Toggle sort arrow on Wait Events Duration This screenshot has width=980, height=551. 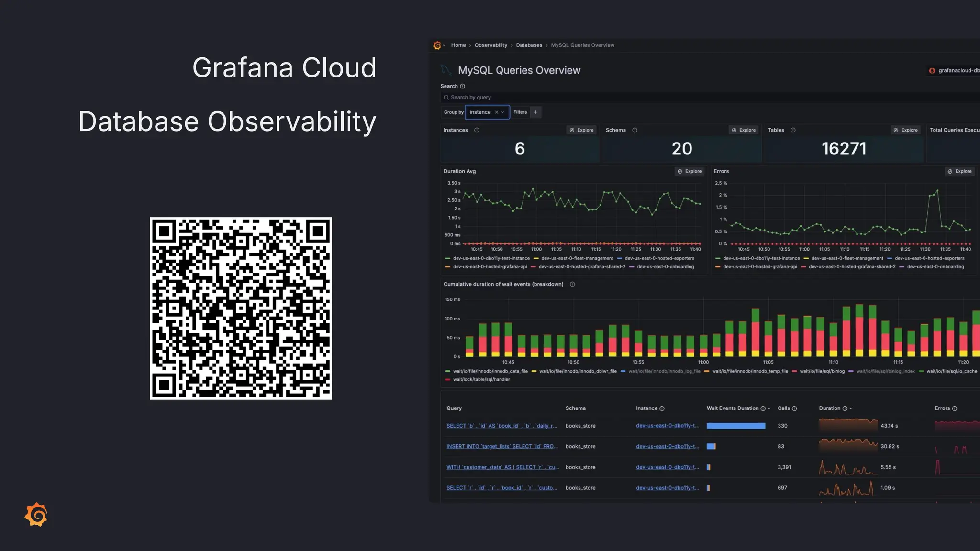(x=769, y=408)
